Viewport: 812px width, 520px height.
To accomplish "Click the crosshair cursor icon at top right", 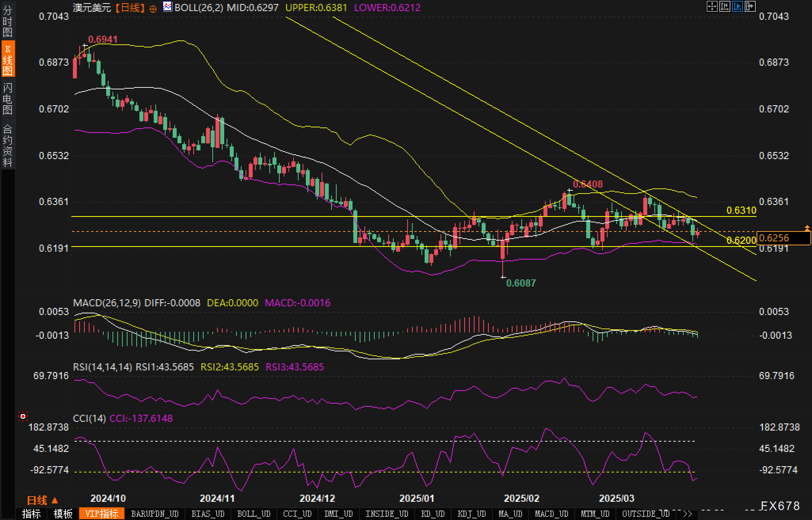I will coord(712,6).
